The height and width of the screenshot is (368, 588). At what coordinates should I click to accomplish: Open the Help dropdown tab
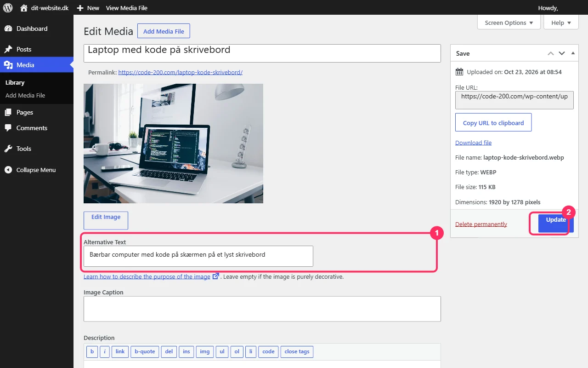[561, 23]
